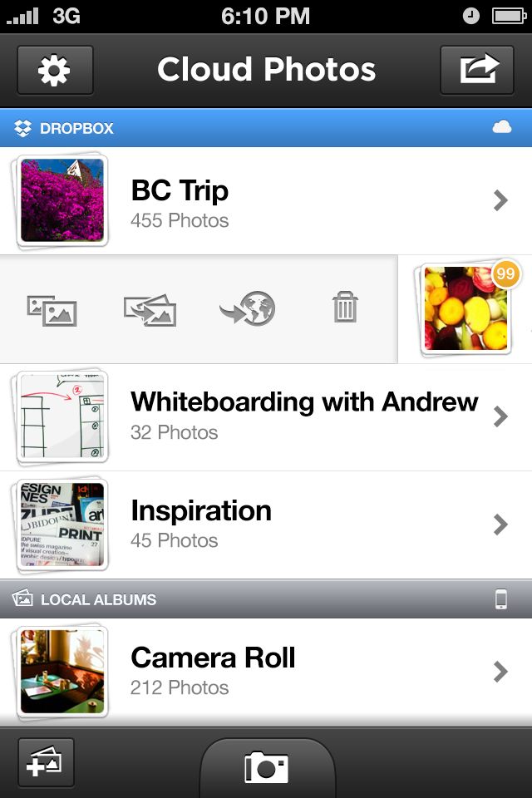Open settings with the gear icon

point(55,71)
